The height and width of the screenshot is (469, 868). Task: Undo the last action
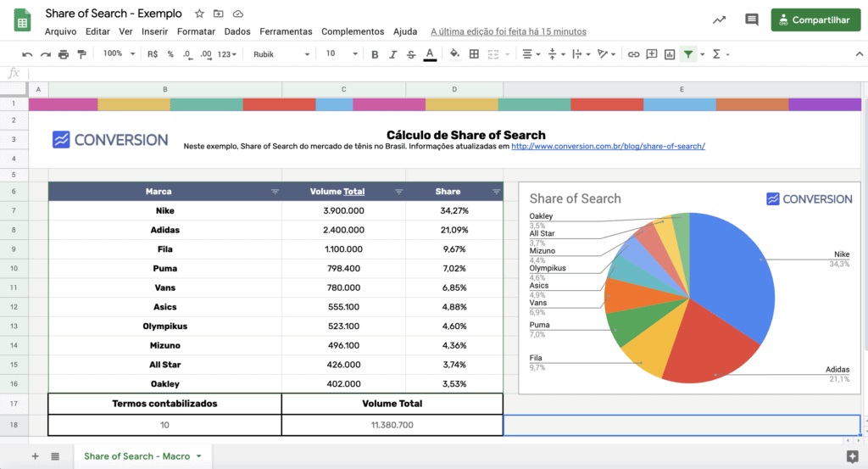tap(27, 54)
